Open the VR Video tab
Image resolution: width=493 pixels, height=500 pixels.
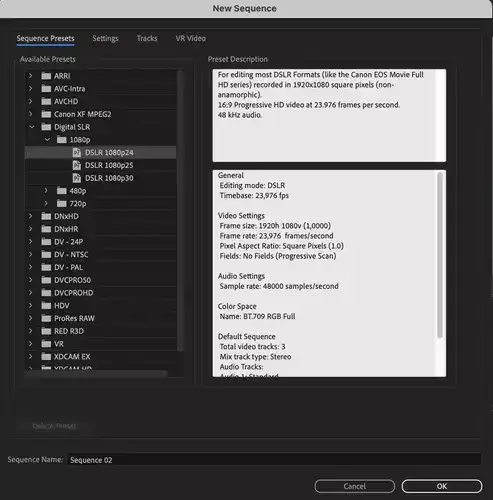191,38
